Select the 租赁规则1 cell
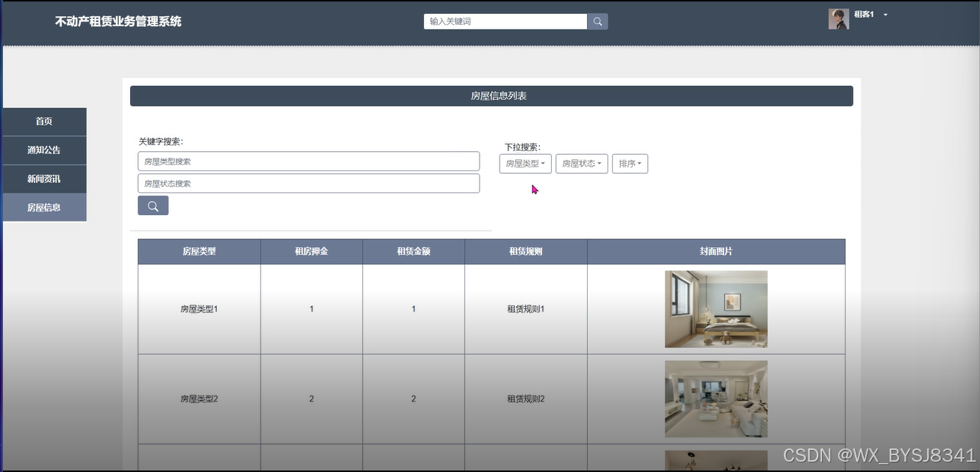Viewport: 980px width, 472px height. coord(526,309)
